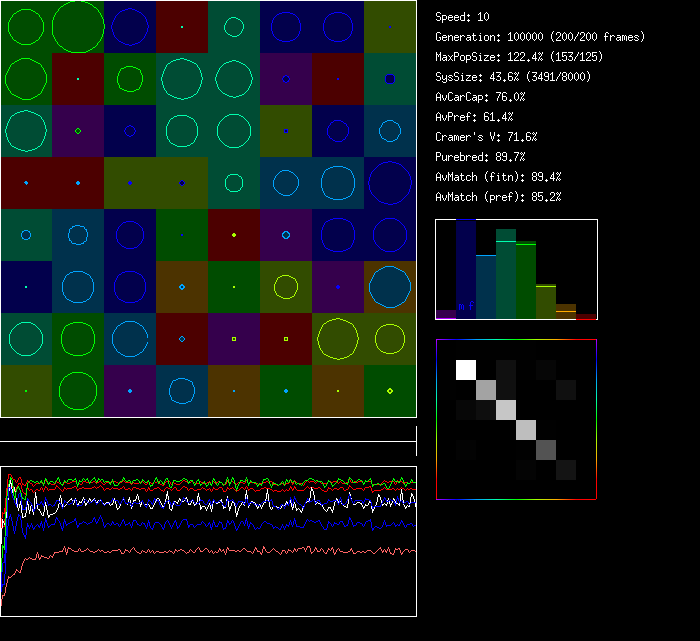Click the green diamond on purple cell
The width and height of the screenshot is (700, 641).
pyautogui.click(x=78, y=131)
